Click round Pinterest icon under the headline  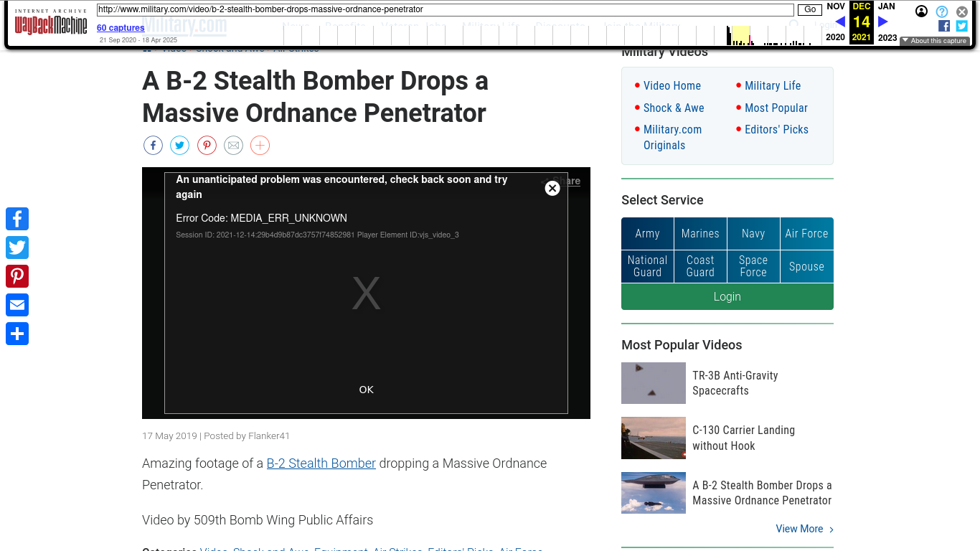click(x=207, y=146)
